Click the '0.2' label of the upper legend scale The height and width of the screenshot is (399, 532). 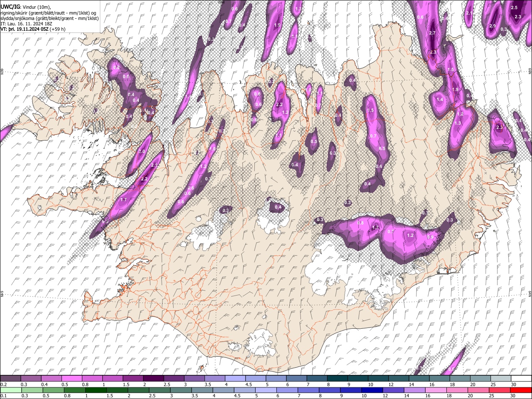[x=3, y=384]
